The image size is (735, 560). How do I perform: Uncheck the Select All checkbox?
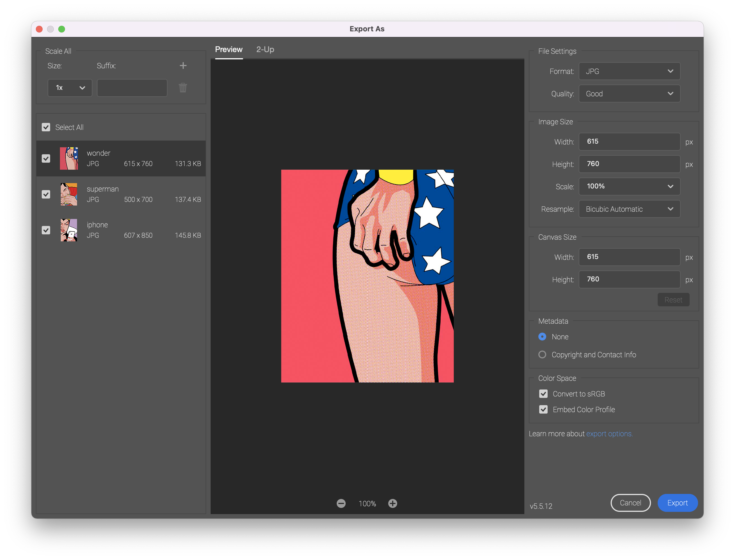pos(46,127)
